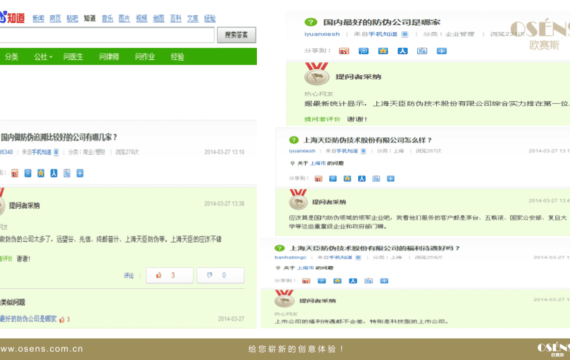Share 福利待遇好吗 question to Sina Weibo

(306, 281)
